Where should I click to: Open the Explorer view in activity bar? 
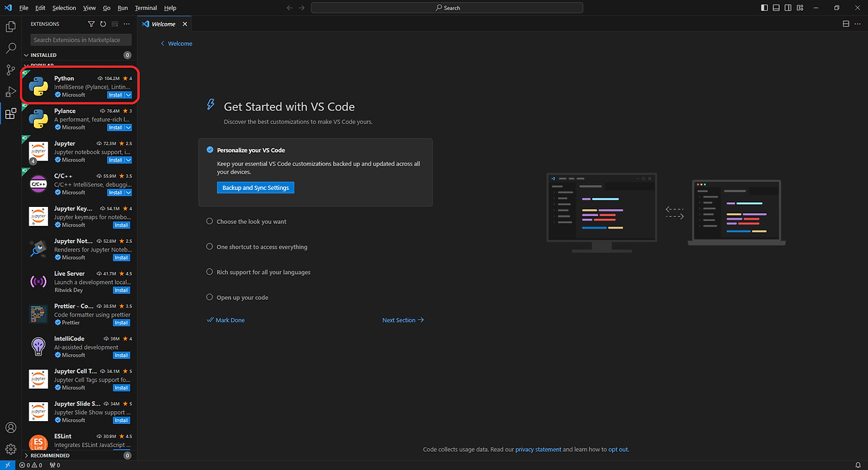click(x=11, y=26)
